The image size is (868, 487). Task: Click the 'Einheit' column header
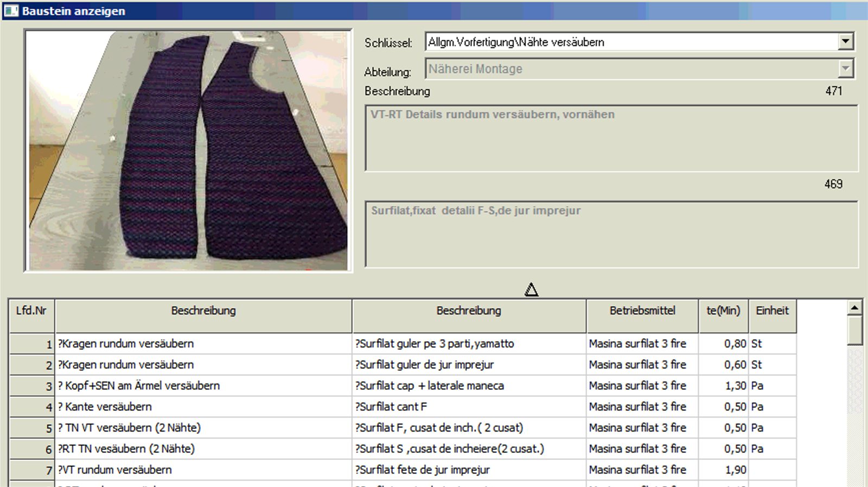click(x=773, y=316)
